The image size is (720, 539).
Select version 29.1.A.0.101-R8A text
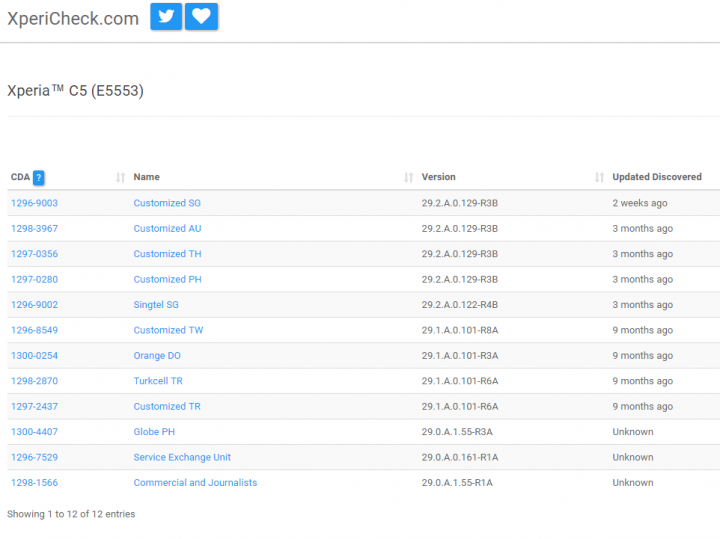(460, 330)
